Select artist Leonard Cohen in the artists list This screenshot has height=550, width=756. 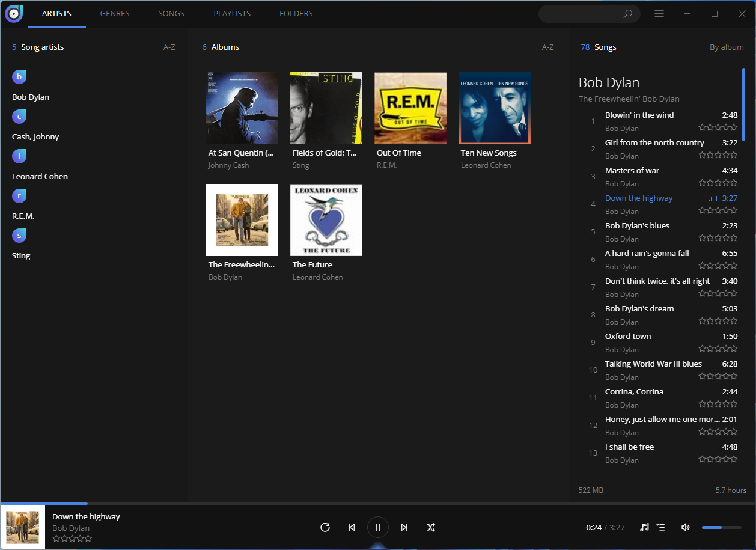40,176
